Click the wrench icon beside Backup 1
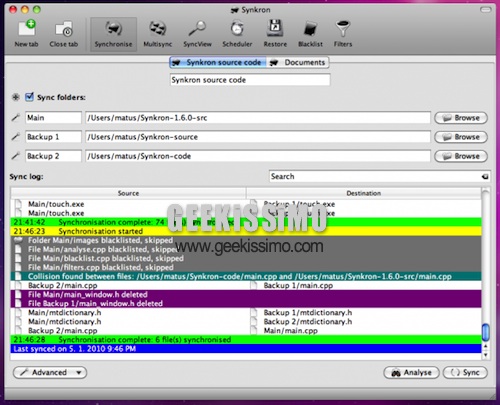 (x=15, y=137)
